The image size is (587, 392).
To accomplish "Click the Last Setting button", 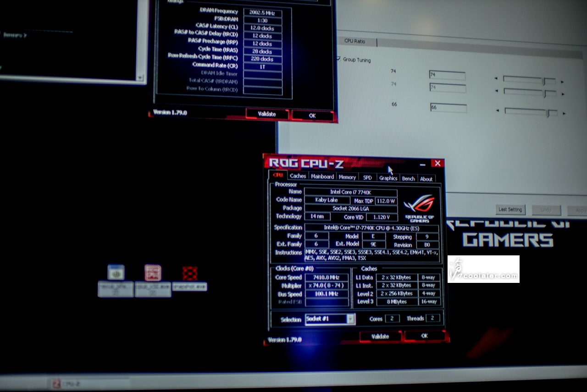I will tap(510, 210).
